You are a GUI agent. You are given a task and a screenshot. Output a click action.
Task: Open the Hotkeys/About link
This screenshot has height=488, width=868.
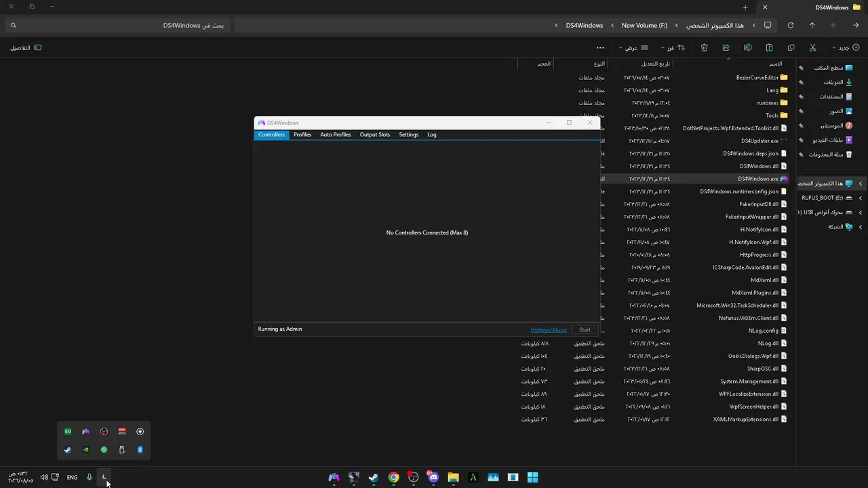point(549,330)
